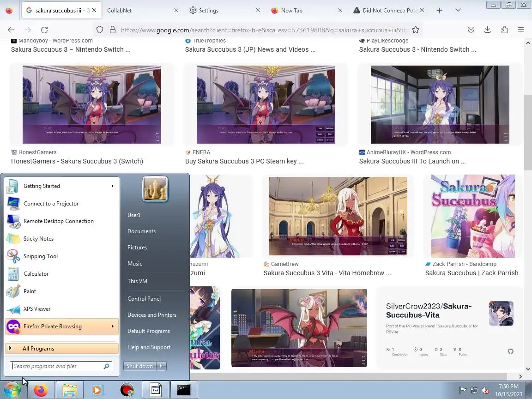
Task: Expand Firefox Private Browsing jump list arrow
Action: pos(113,326)
